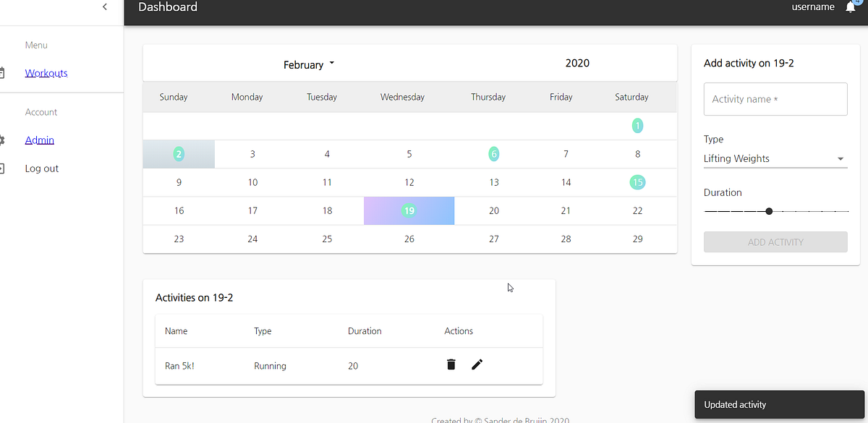868x423 pixels.
Task: Select the gear icon next to Admin
Action: coord(4,140)
